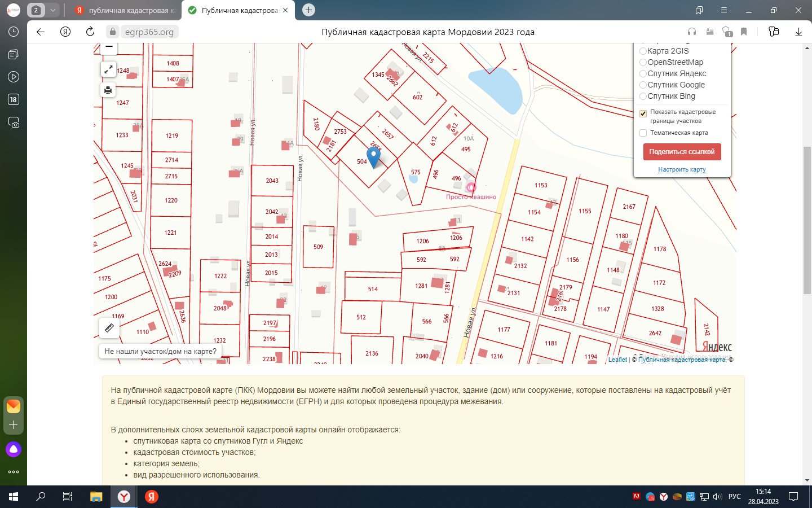812x508 pixels.
Task: Enable Тематическая карта checkbox
Action: pyautogui.click(x=643, y=133)
